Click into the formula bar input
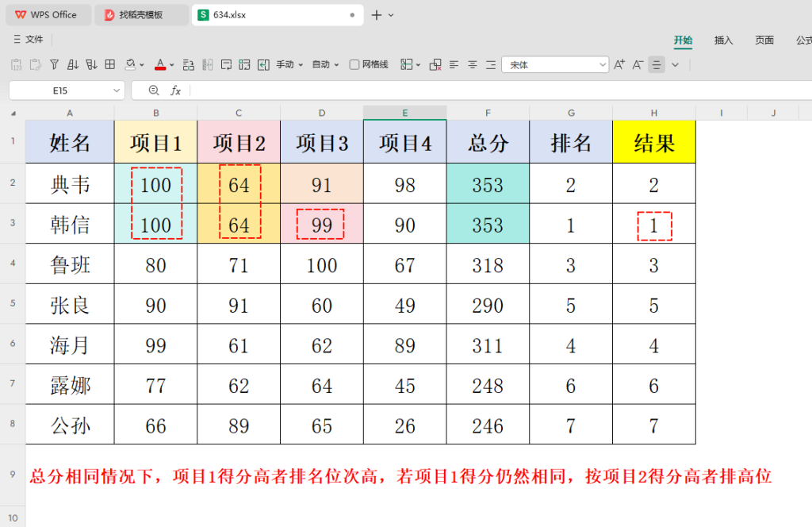Image resolution: width=812 pixels, height=527 pixels. tap(500, 90)
